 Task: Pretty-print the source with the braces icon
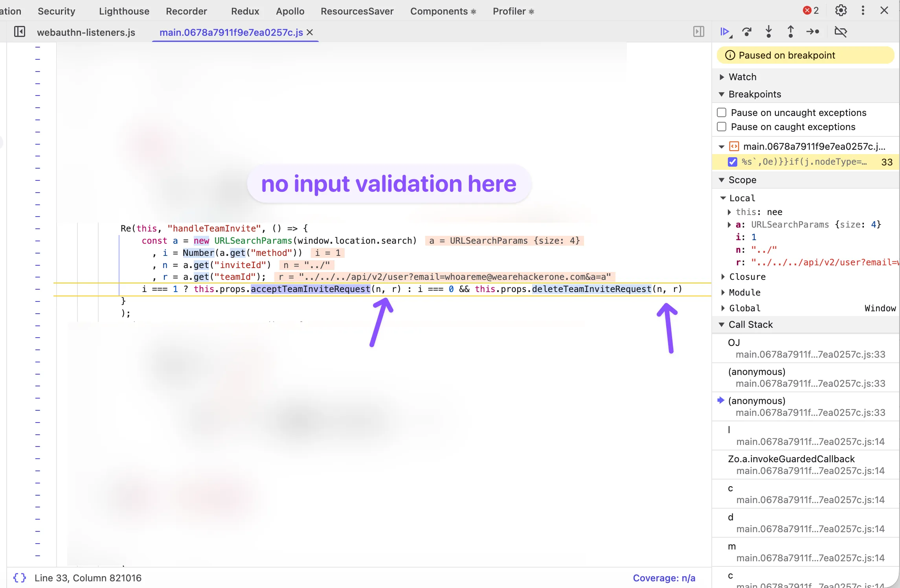click(x=20, y=578)
